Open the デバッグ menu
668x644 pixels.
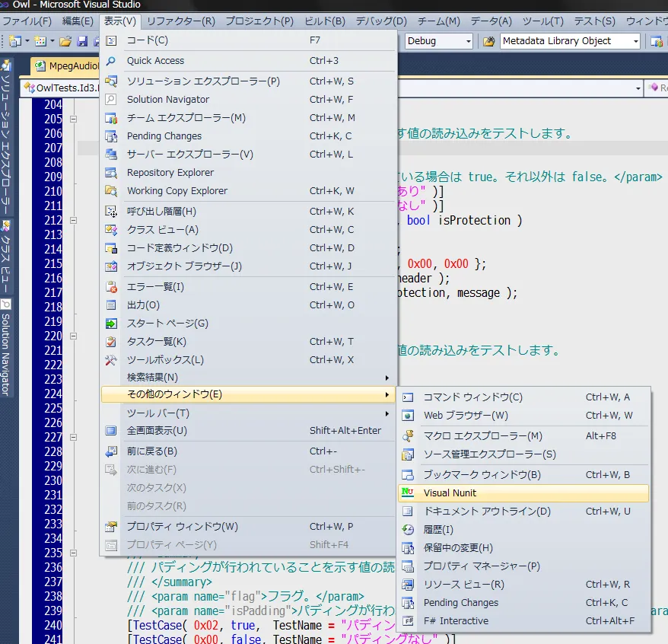(380, 21)
